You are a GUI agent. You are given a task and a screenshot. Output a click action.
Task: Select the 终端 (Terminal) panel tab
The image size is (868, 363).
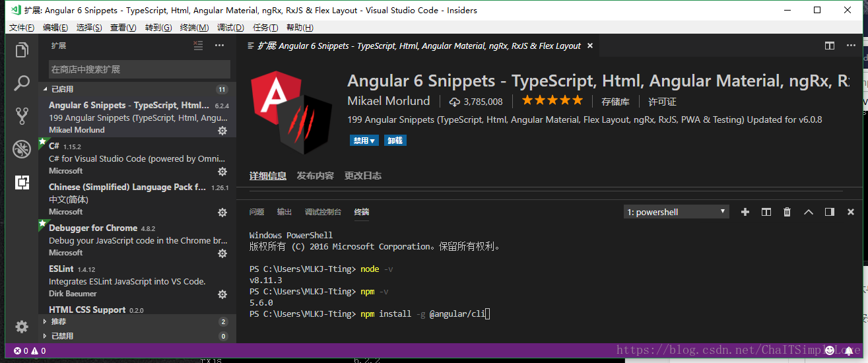coord(362,212)
